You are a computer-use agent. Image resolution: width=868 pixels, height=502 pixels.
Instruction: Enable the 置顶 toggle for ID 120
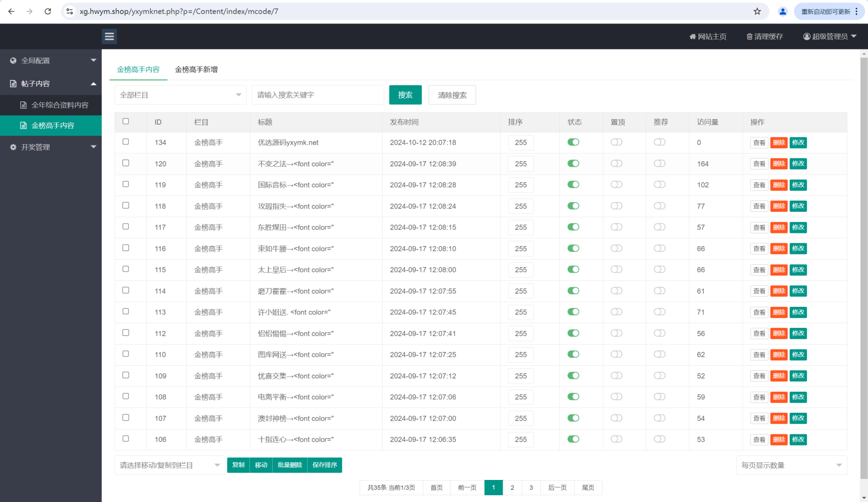[616, 163]
